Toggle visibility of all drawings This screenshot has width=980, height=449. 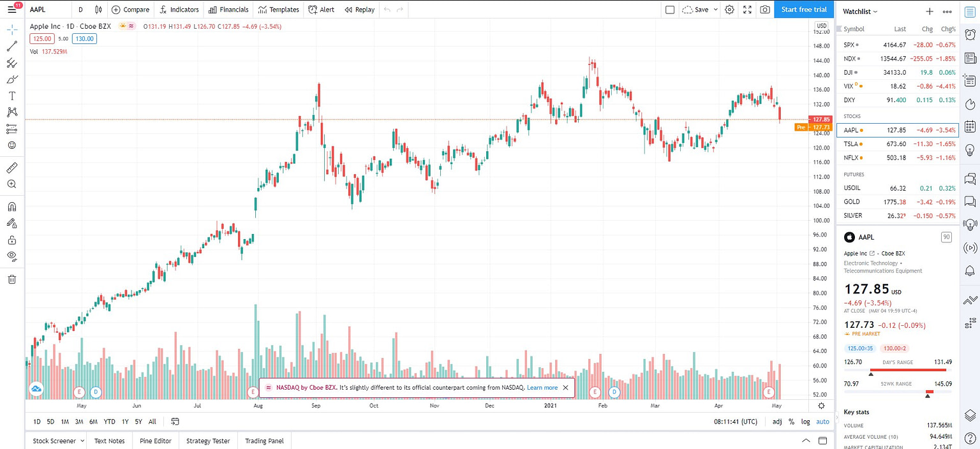(x=11, y=256)
